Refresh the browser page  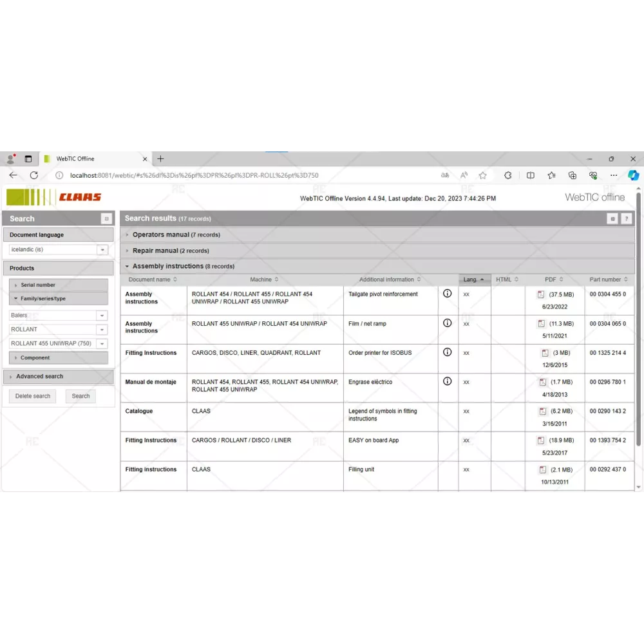tap(34, 175)
